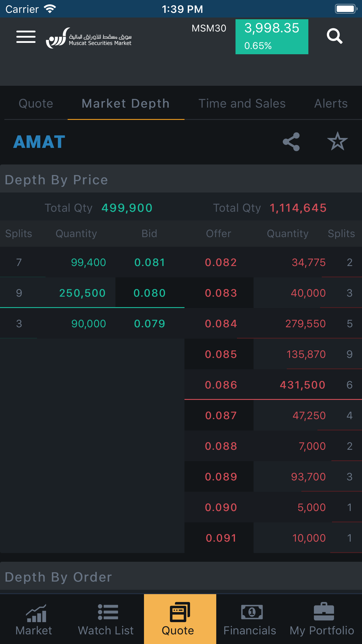Open the Alerts tab
Image resolution: width=362 pixels, height=644 pixels.
[x=331, y=104]
